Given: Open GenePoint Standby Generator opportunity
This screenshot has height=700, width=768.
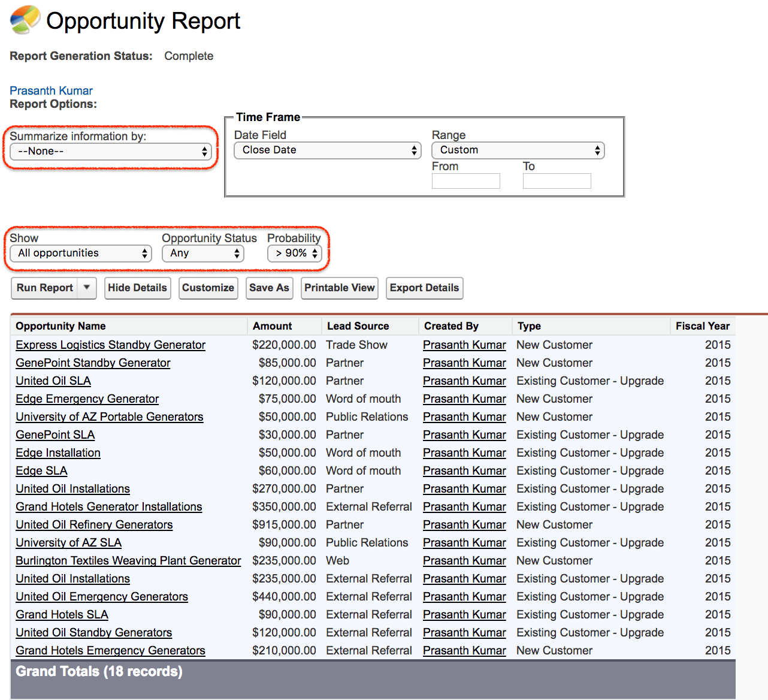Looking at the screenshot, I should [93, 363].
